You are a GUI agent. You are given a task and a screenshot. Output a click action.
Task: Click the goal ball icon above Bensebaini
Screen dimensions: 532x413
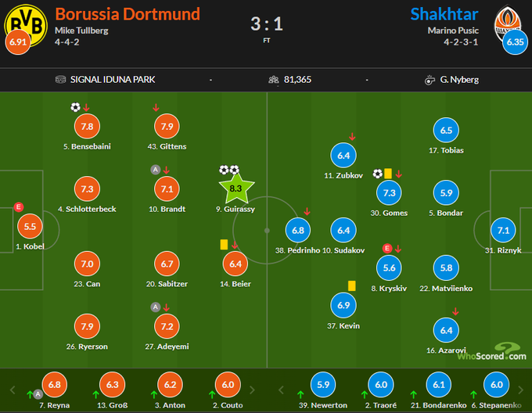[74, 108]
